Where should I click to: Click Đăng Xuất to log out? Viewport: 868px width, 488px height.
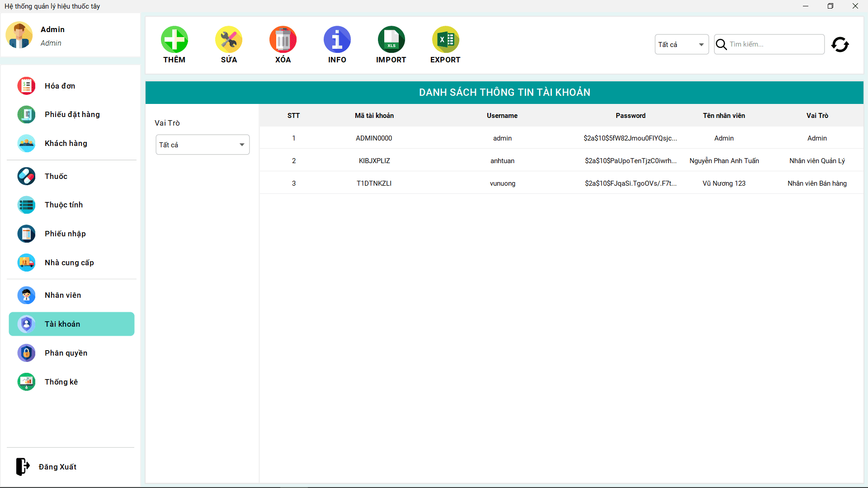pyautogui.click(x=57, y=467)
